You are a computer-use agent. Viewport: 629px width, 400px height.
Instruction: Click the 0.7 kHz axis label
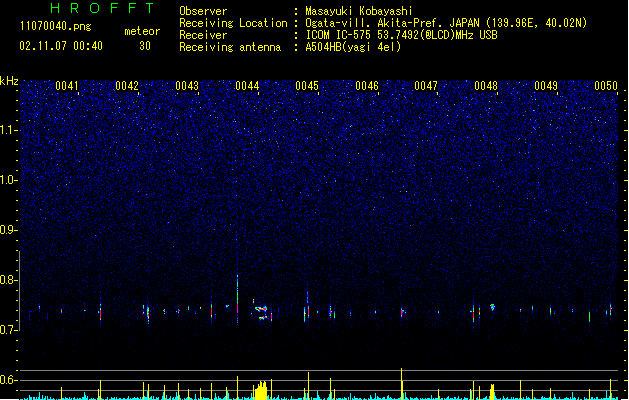point(7,330)
